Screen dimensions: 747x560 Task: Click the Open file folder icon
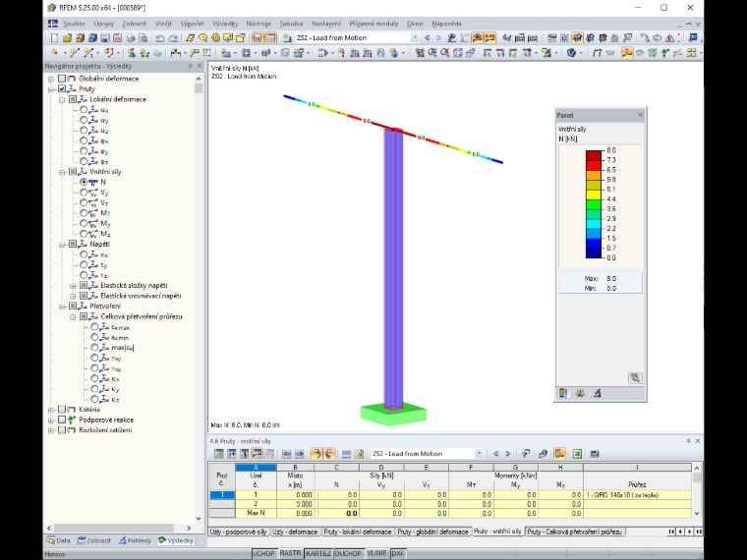pyautogui.click(x=67, y=37)
